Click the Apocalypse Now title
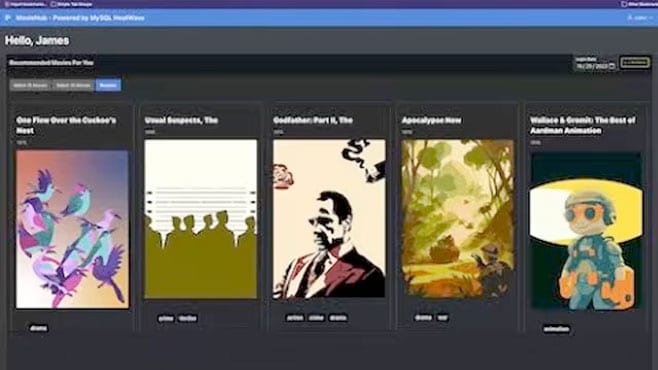This screenshot has width=658, height=370. (x=431, y=120)
